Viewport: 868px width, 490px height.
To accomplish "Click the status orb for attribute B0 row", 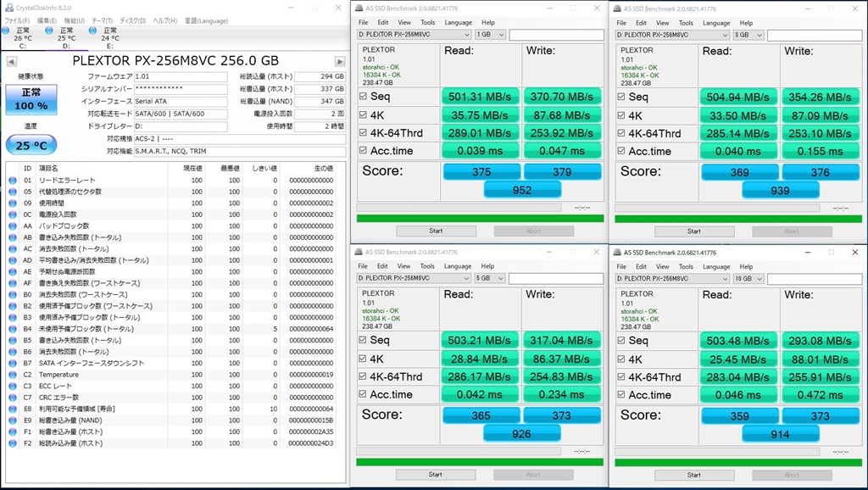I will pos(13,294).
